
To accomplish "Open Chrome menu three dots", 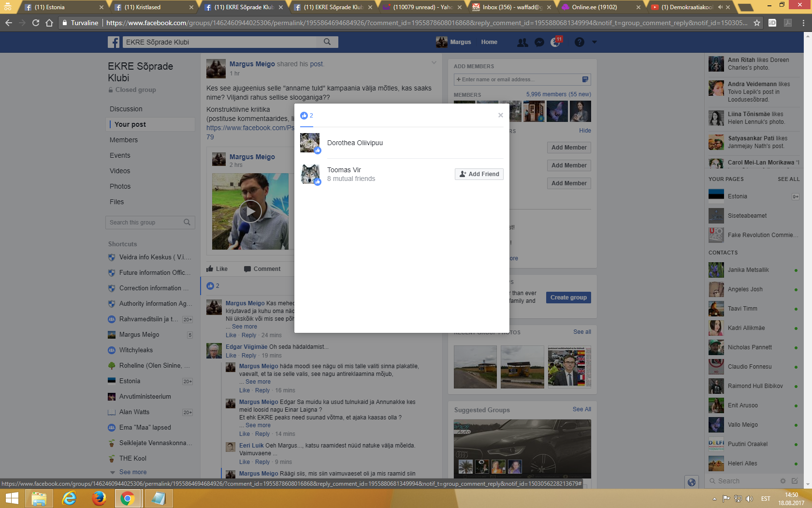I will [803, 23].
